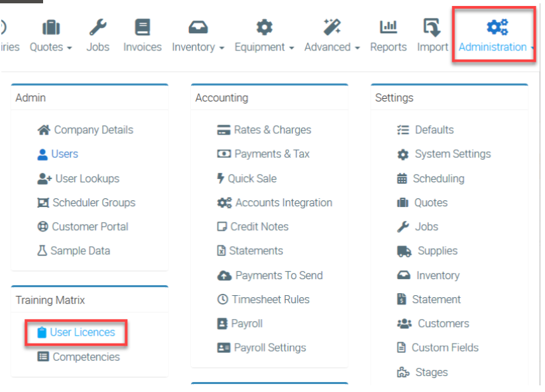Click the clipboard icon beside User Licences
Image resolution: width=545 pixels, height=392 pixels.
point(42,332)
